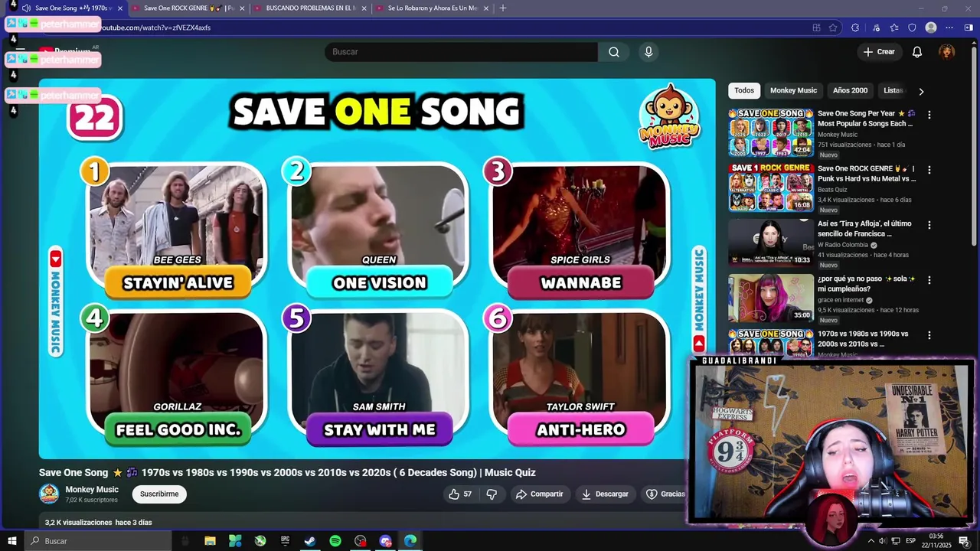980x551 pixels.
Task: Open a new browser tab
Action: pos(503,8)
